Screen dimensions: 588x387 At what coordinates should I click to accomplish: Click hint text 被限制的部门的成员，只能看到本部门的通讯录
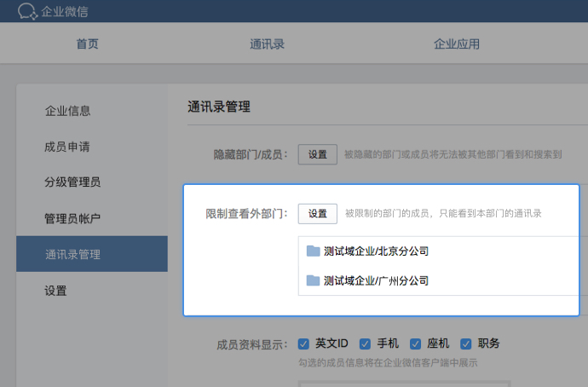point(443,213)
